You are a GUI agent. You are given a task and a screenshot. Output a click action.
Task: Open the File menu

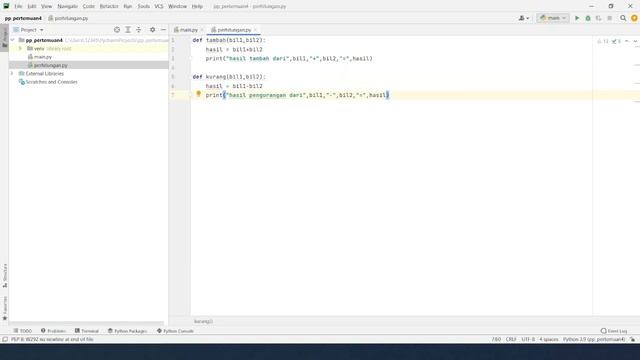[x=18, y=7]
